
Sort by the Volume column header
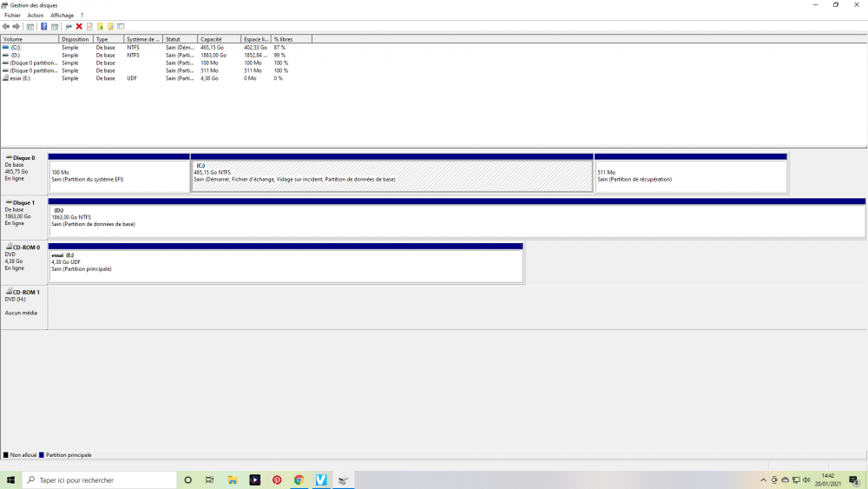tap(30, 39)
